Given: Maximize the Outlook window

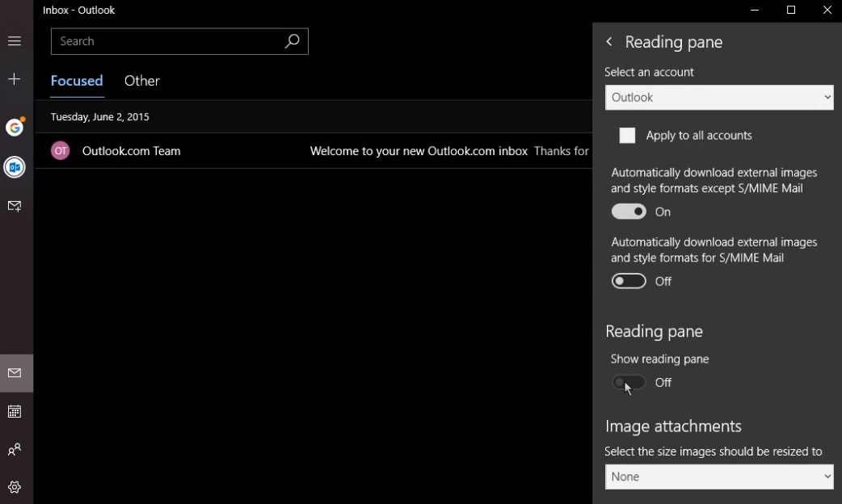Looking at the screenshot, I should (x=791, y=10).
